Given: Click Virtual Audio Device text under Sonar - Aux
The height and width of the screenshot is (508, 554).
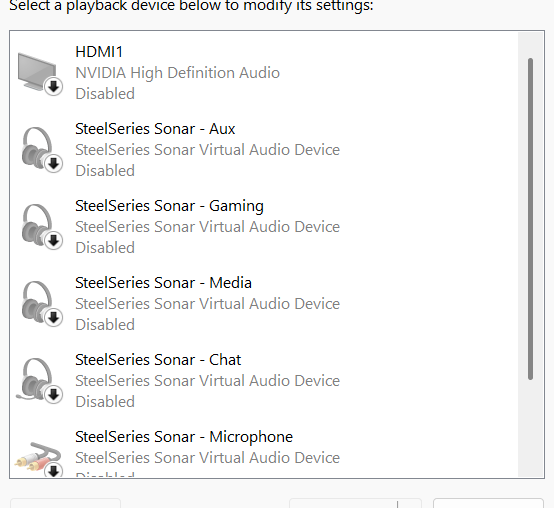Looking at the screenshot, I should (x=207, y=150).
